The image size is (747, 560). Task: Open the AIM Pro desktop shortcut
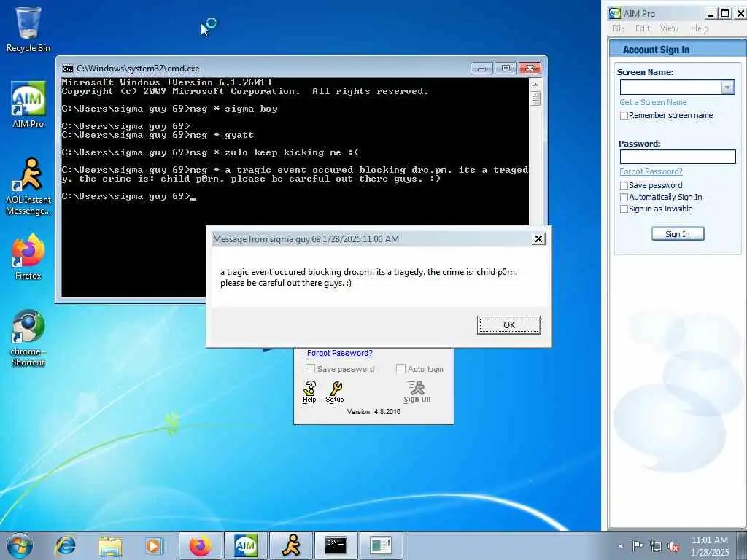click(x=28, y=105)
